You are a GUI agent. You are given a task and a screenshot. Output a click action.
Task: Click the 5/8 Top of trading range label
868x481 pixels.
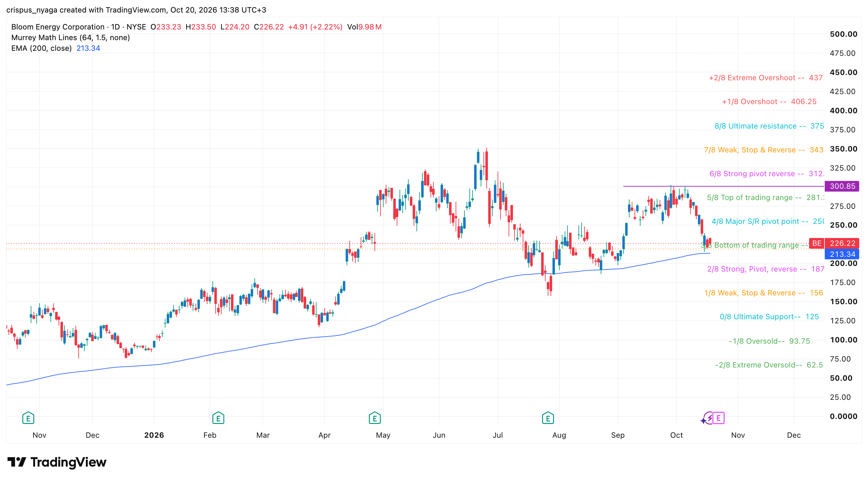pyautogui.click(x=766, y=198)
